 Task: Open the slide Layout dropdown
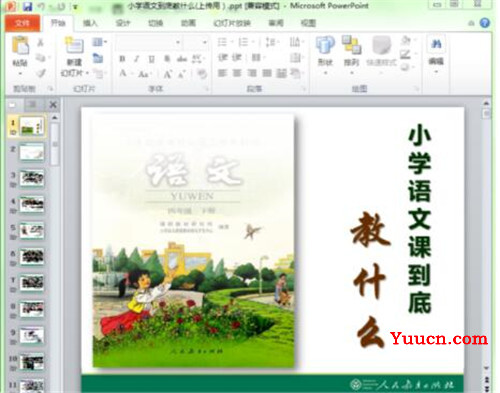[x=99, y=42]
